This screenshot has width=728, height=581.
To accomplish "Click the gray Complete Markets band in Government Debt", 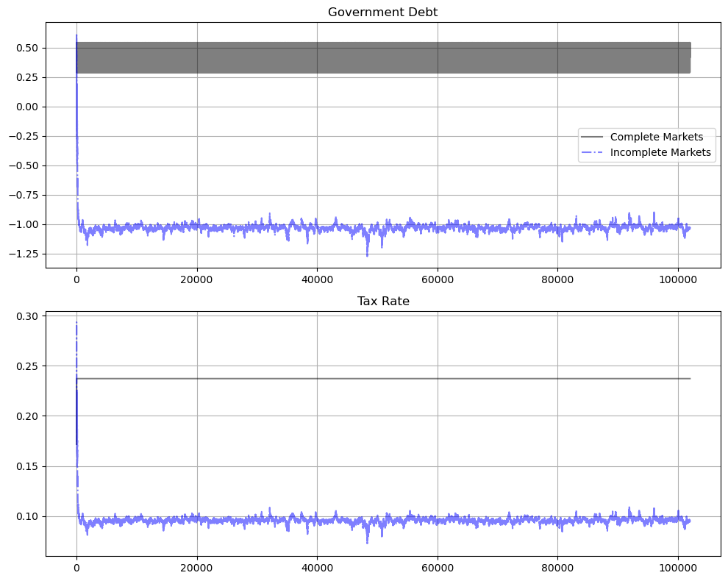I will click(x=382, y=57).
